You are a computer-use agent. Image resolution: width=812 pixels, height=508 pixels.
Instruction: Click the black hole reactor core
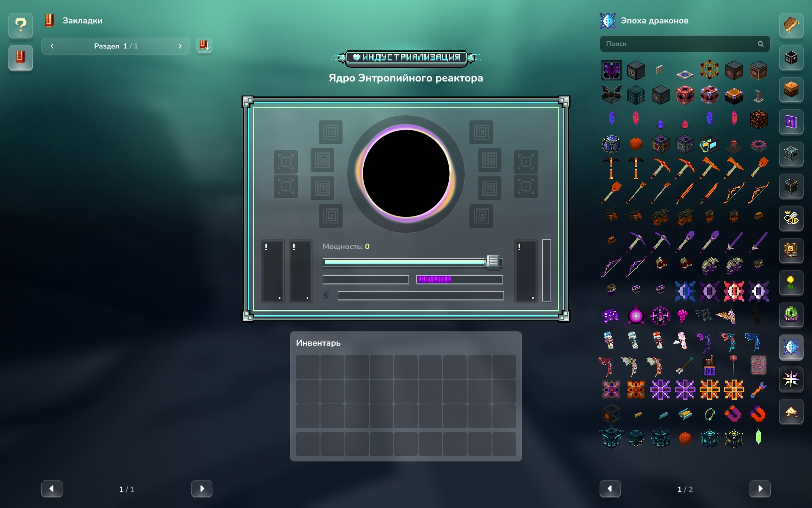coord(406,174)
